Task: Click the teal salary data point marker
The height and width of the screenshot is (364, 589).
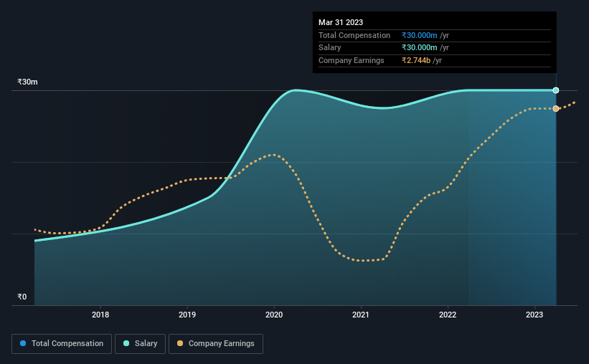Action: coord(556,90)
